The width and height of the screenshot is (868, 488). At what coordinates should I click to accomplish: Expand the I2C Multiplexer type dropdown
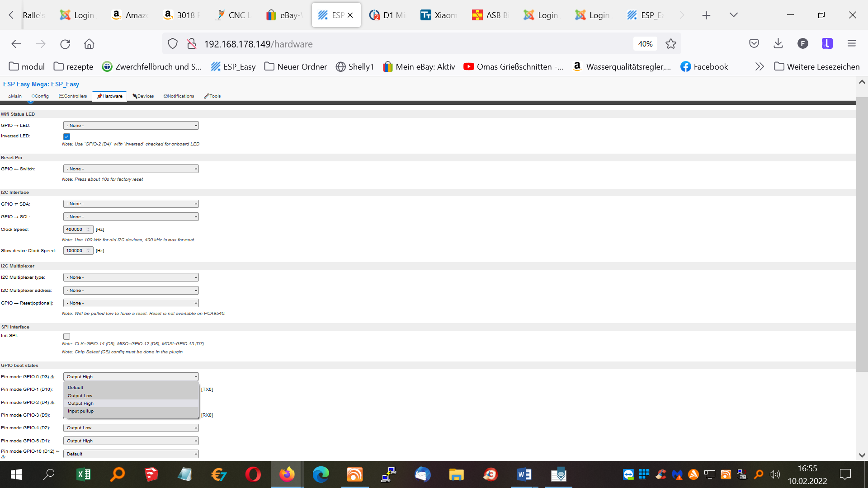point(131,277)
